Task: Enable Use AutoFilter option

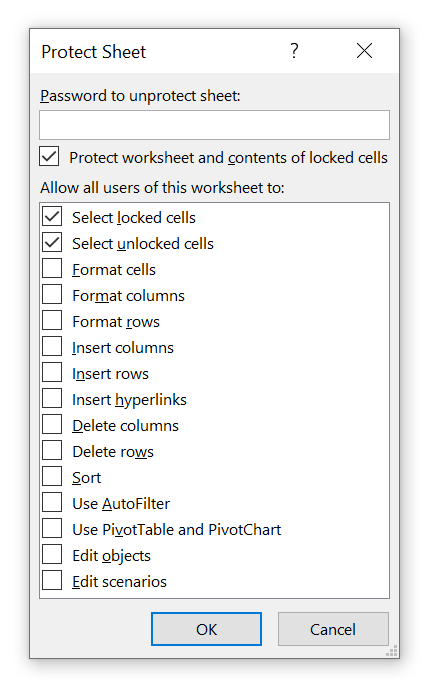Action: (52, 502)
